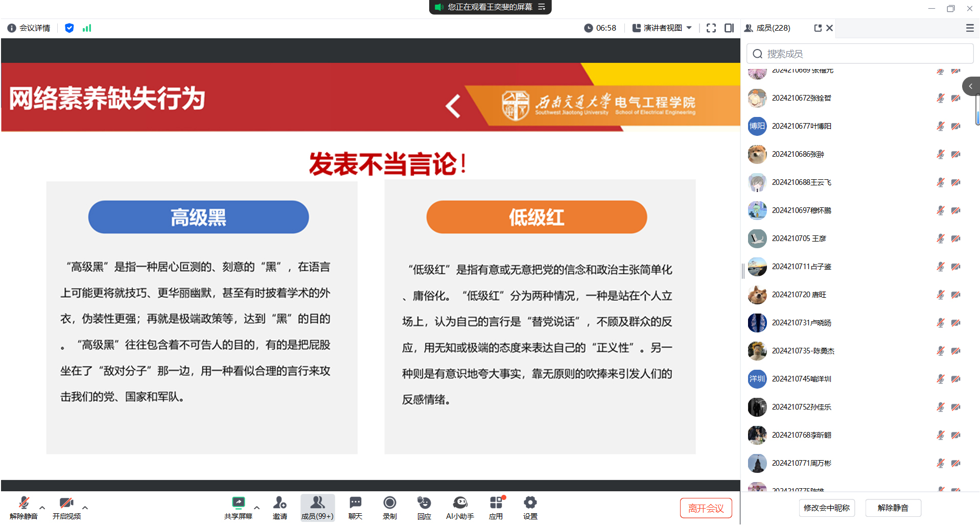Click the 离开会议 button
The image size is (980, 526).
(706, 508)
